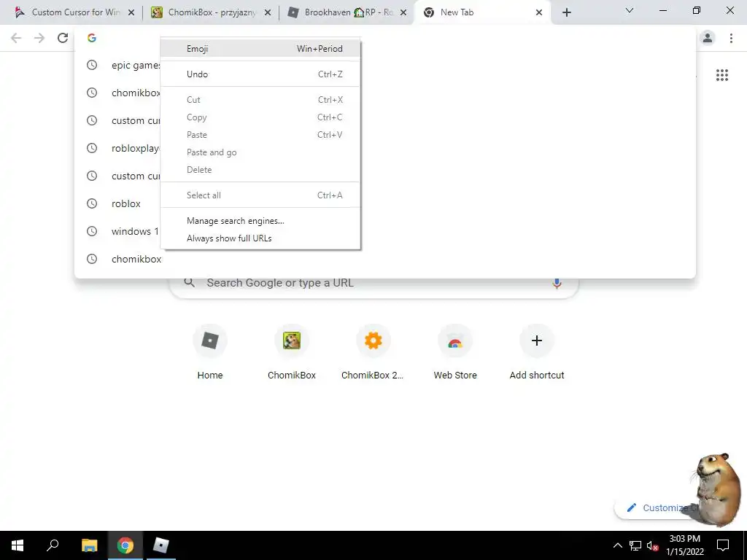Click the network tray icon
This screenshot has width=747, height=560.
[635, 545]
